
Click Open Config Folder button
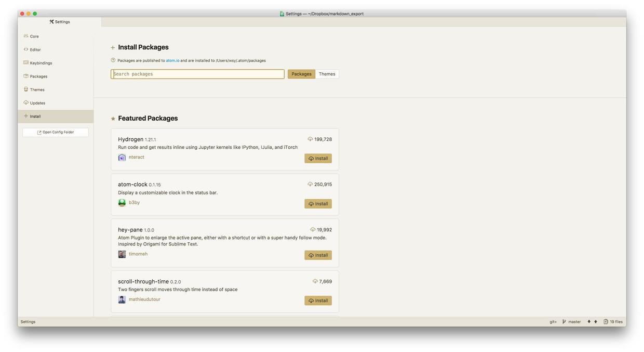[x=56, y=133]
